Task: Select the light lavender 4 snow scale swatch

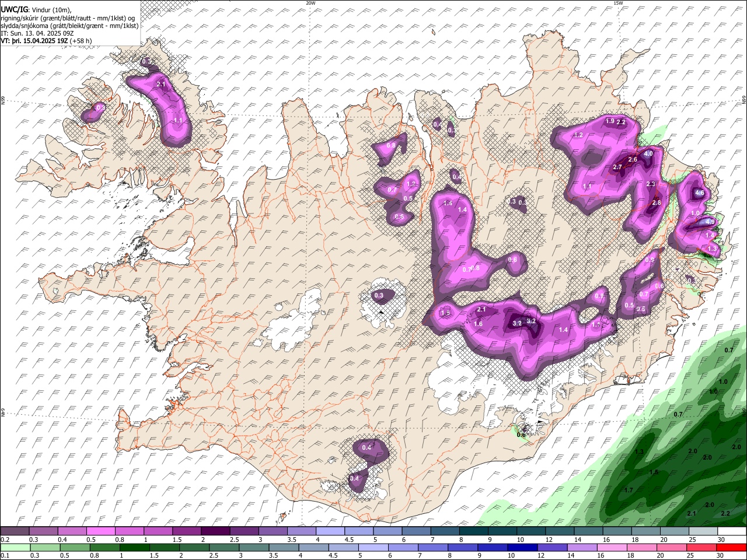Action: pos(330,531)
